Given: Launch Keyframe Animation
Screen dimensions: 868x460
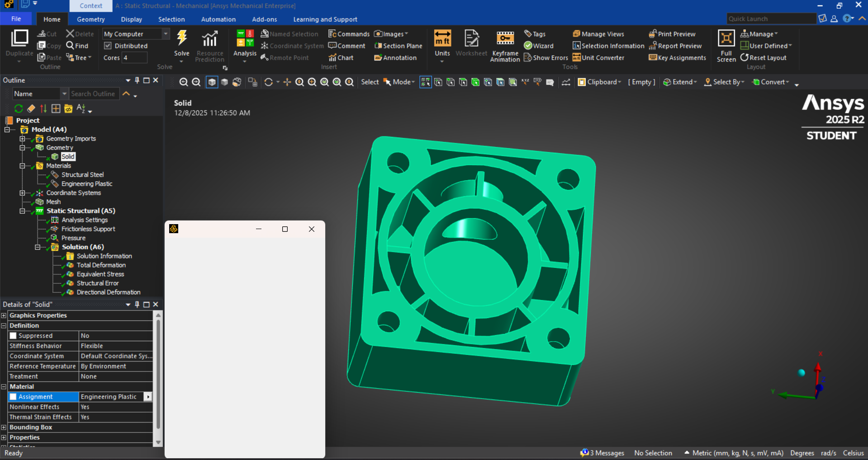Looking at the screenshot, I should pos(505,39).
